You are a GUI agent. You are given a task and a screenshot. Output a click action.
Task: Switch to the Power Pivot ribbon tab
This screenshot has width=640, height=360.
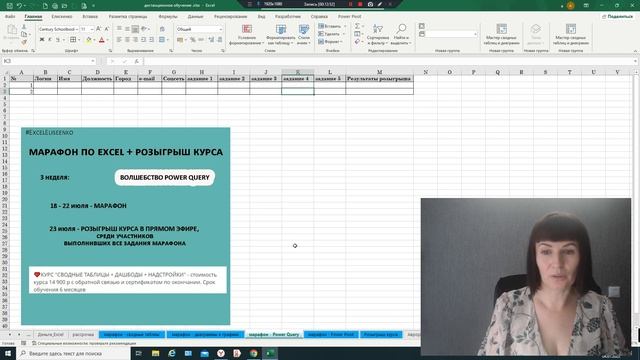tap(349, 16)
